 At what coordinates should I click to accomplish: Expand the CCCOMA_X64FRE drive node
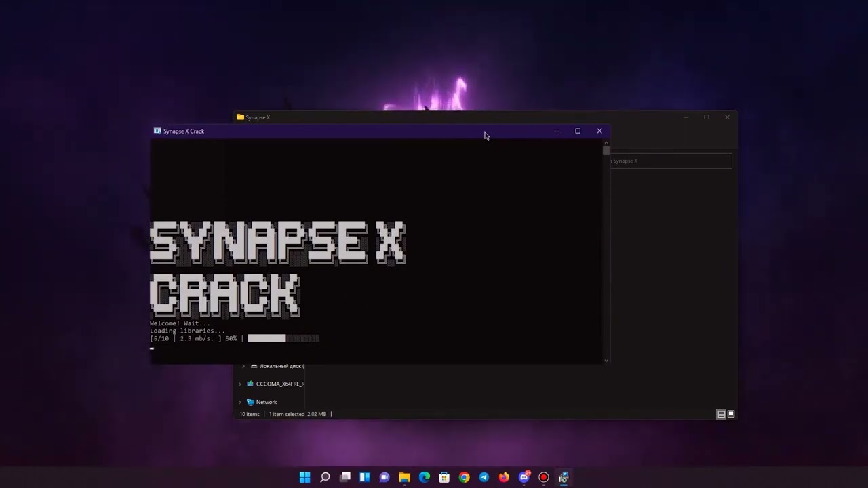239,384
